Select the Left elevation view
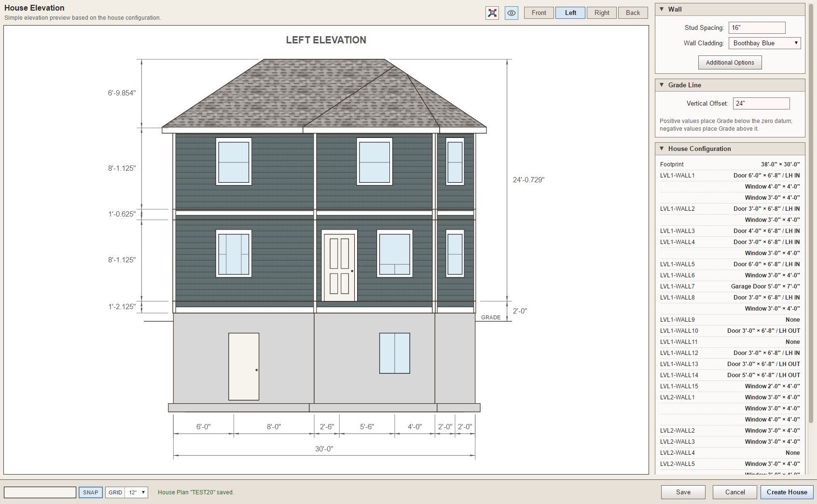The width and height of the screenshot is (817, 504). [570, 13]
